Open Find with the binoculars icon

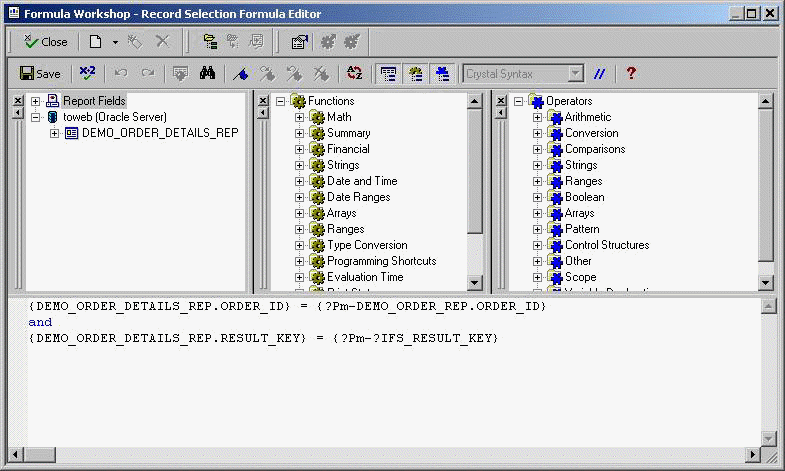point(208,73)
